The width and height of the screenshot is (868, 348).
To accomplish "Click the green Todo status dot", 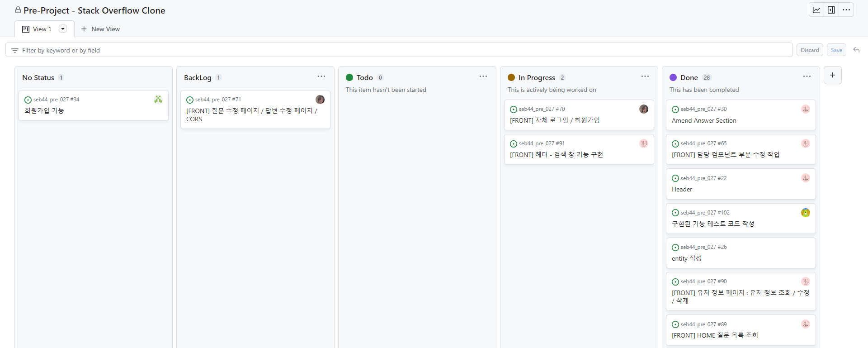I will pyautogui.click(x=349, y=77).
